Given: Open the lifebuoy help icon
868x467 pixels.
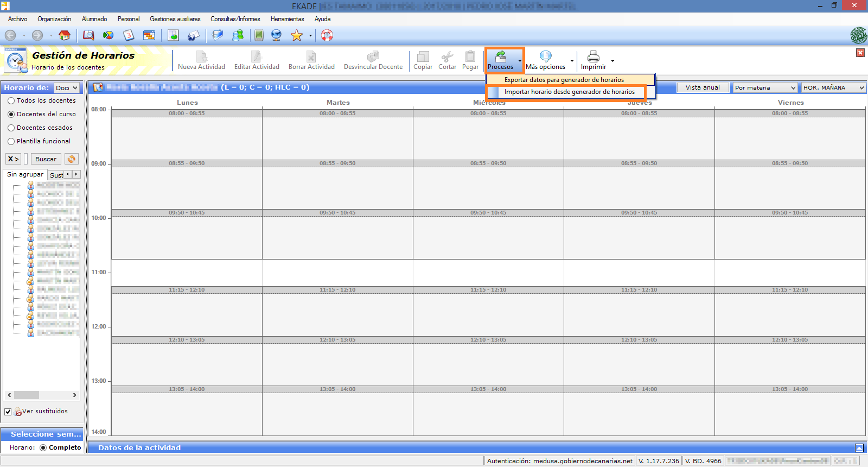Looking at the screenshot, I should click(x=327, y=35).
